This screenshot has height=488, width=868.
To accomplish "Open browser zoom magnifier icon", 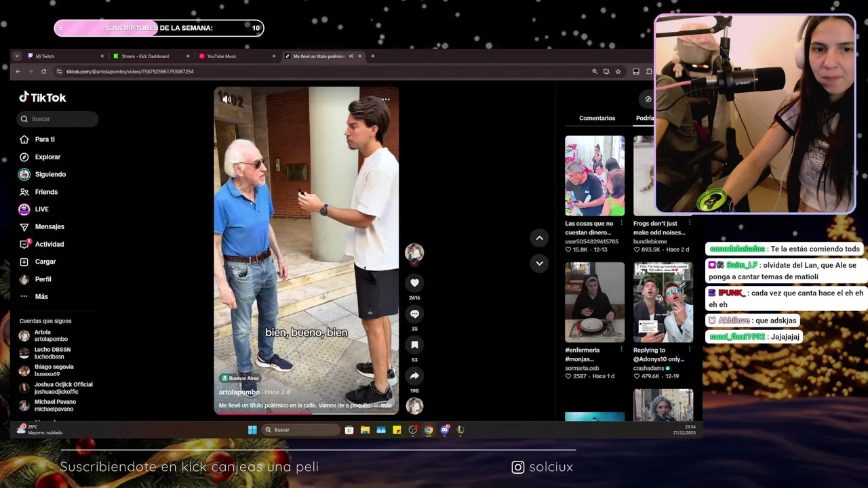I will (595, 71).
